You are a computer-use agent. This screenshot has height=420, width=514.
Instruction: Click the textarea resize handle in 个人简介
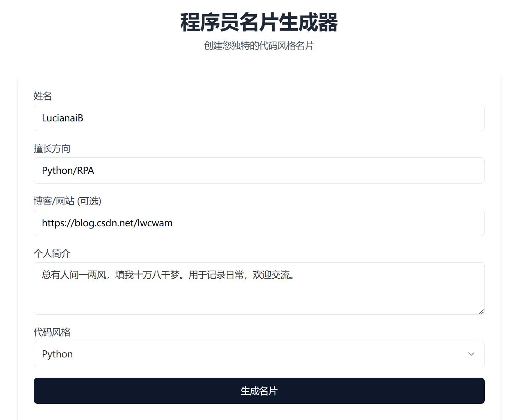point(481,311)
